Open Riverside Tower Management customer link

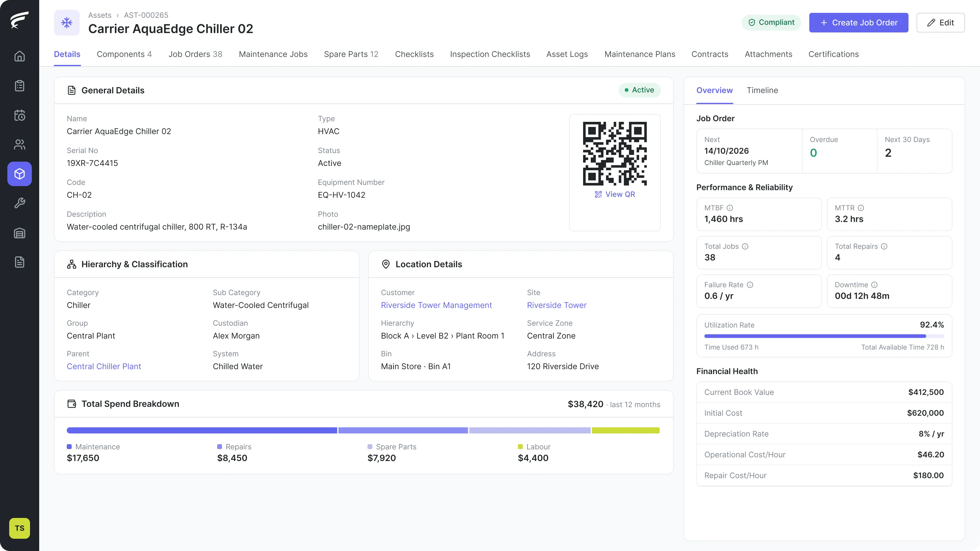point(436,305)
